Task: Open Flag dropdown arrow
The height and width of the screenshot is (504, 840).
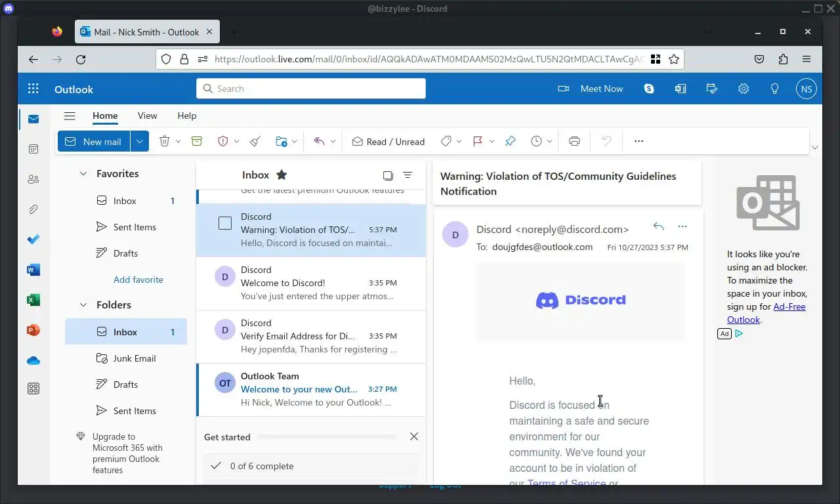Action: [491, 141]
